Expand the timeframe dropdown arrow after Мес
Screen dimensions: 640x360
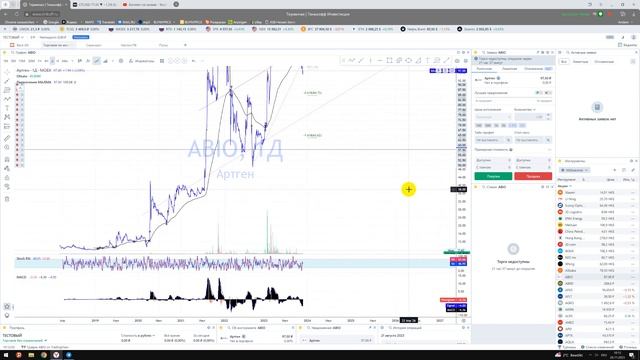click(x=72, y=61)
